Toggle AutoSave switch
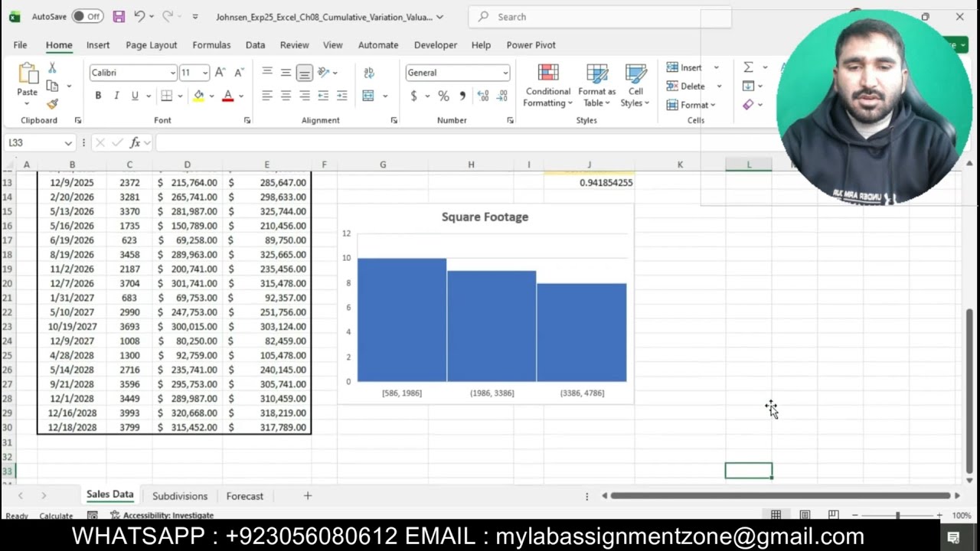Image resolution: width=980 pixels, height=551 pixels. (x=87, y=16)
